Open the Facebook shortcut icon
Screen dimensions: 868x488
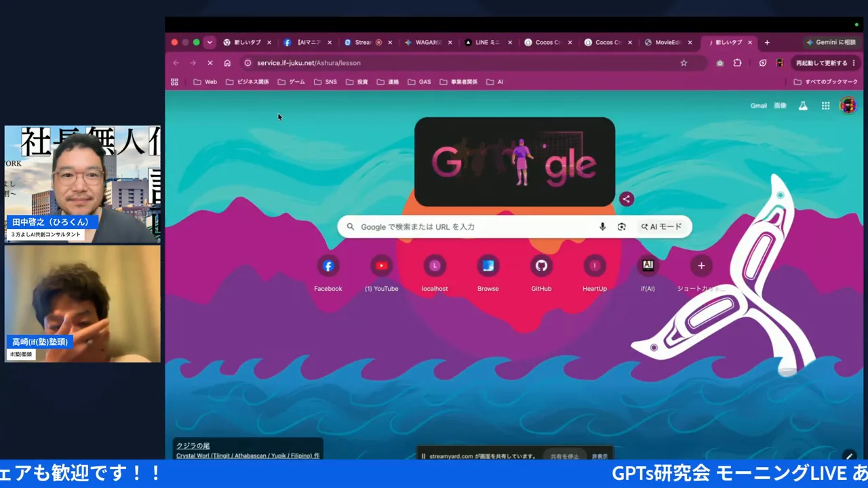click(328, 266)
